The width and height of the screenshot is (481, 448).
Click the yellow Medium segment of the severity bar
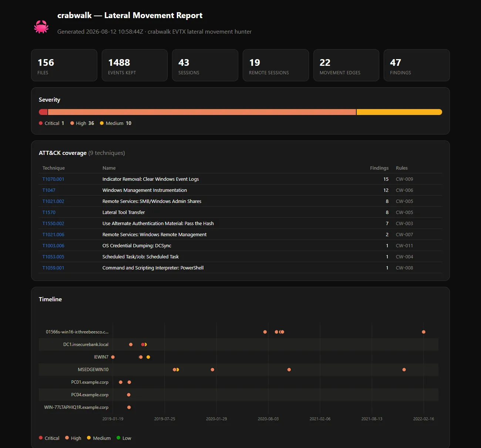click(x=399, y=112)
